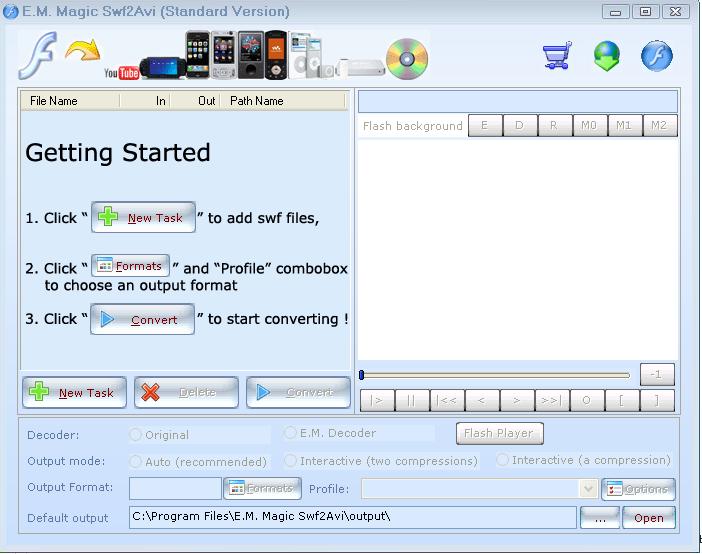
Task: Set out-point with ']' button
Action: point(657,400)
